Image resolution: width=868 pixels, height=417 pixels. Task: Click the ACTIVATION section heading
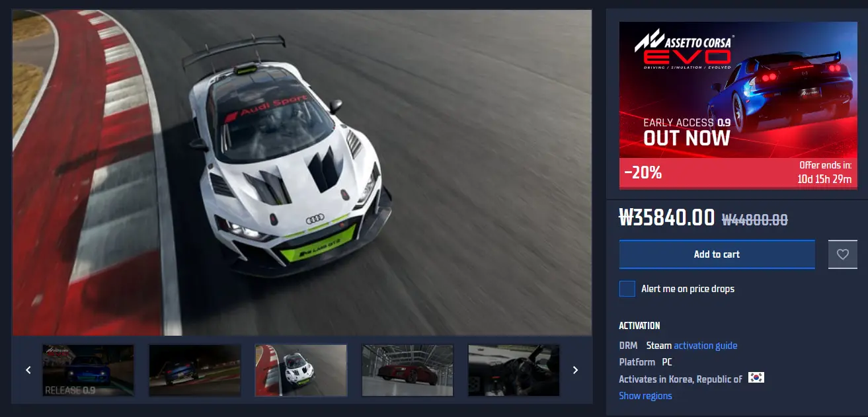point(639,326)
